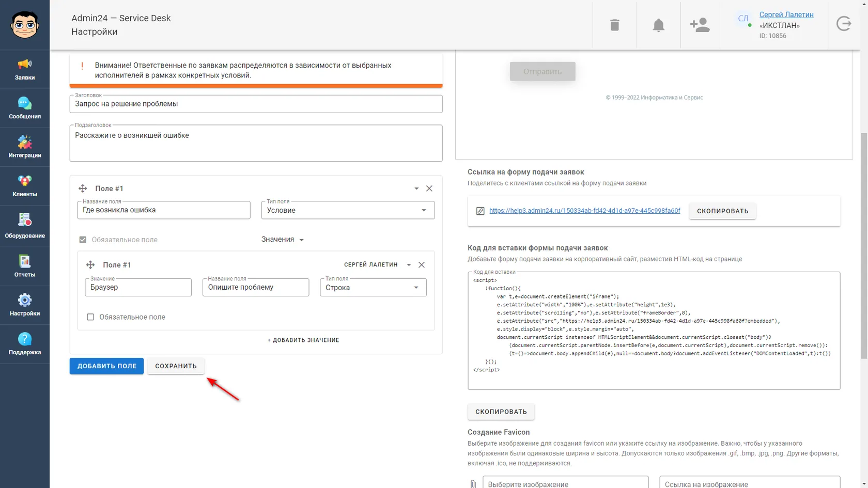Image resolution: width=868 pixels, height=488 pixels.
Task: Click the Код для вставки code box
Action: point(654,330)
